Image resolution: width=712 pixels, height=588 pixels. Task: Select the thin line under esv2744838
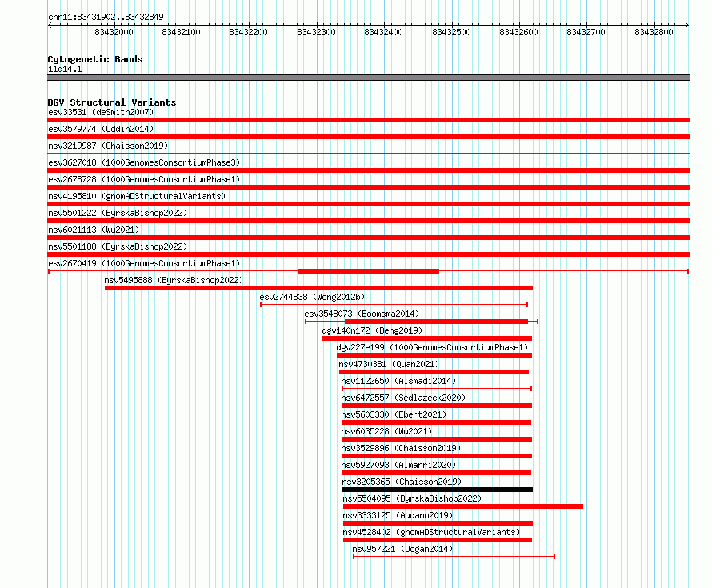click(394, 305)
